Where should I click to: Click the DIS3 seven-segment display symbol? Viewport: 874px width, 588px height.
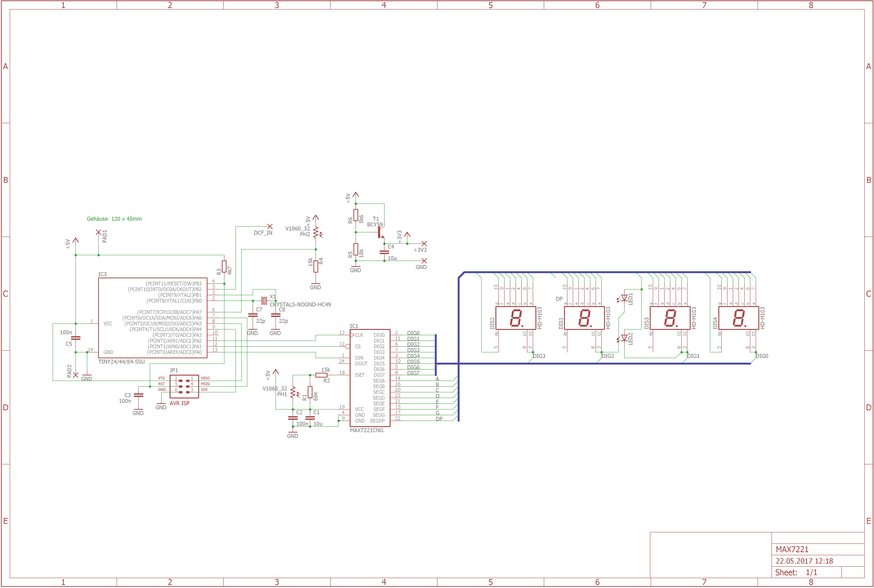pos(670,318)
